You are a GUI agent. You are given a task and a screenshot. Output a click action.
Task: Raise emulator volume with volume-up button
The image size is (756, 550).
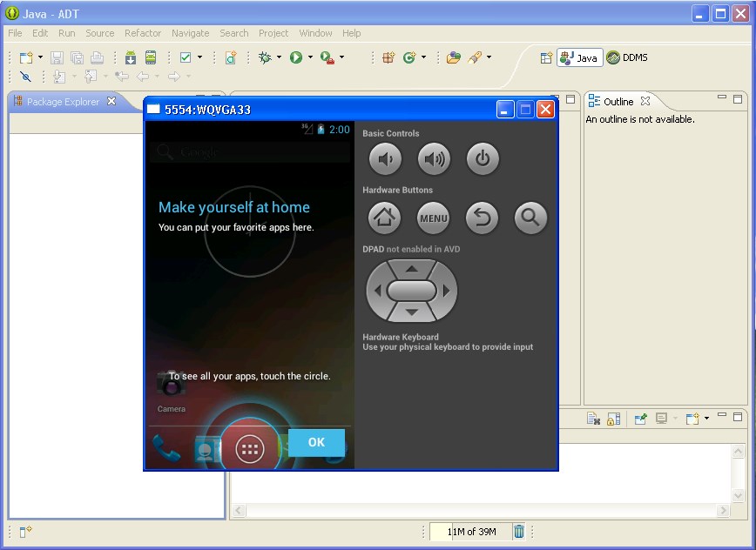(x=434, y=159)
